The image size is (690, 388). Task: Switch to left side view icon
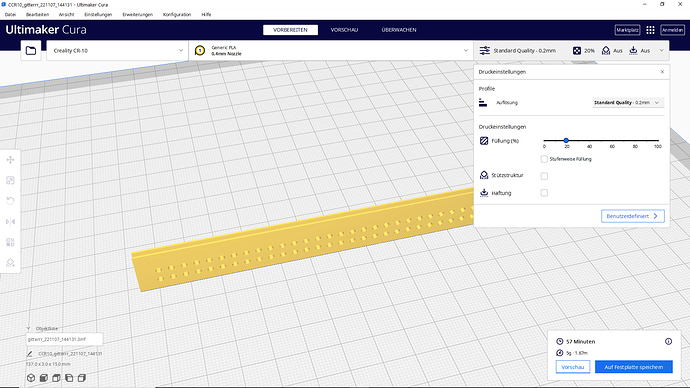[69, 378]
